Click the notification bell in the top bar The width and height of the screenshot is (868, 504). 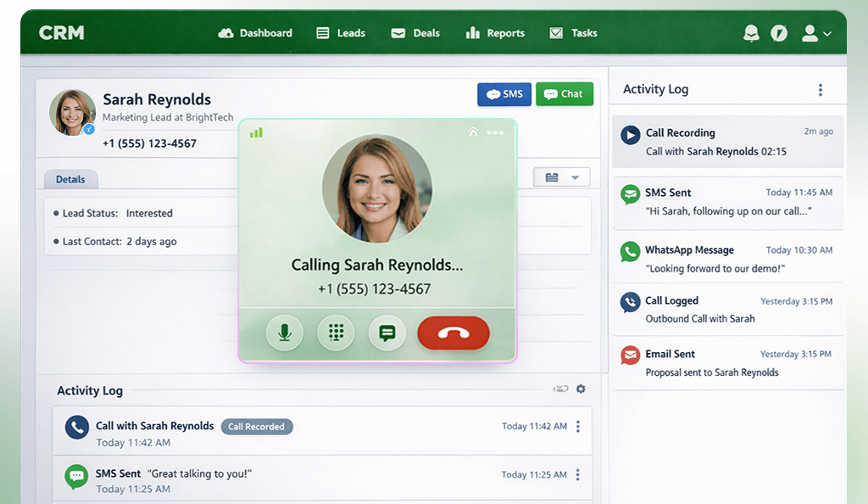[x=750, y=33]
